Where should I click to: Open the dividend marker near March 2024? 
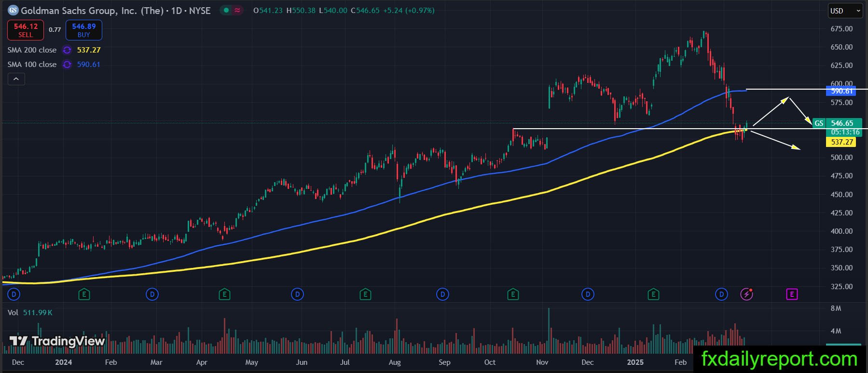point(152,294)
